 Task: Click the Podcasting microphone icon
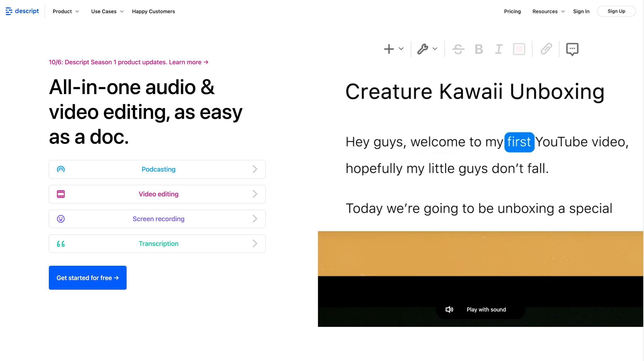pos(61,169)
